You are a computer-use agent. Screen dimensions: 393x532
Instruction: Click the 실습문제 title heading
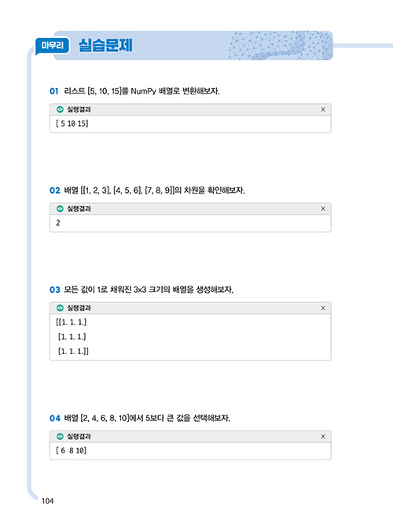(x=105, y=46)
